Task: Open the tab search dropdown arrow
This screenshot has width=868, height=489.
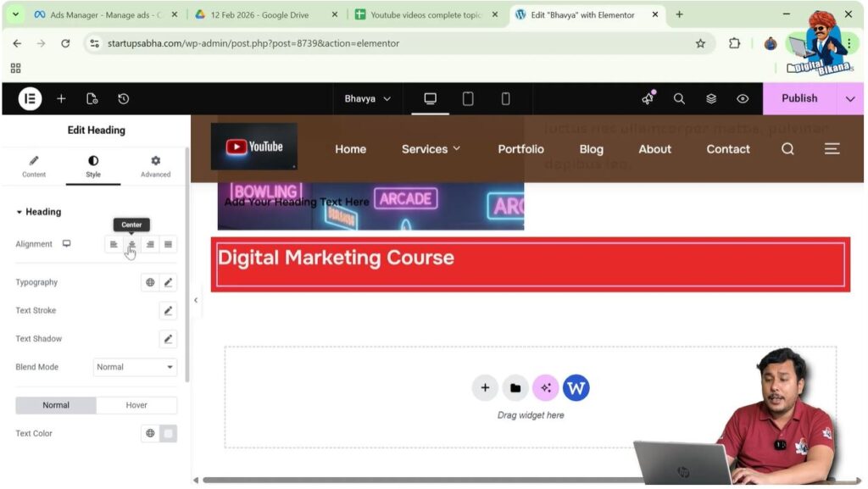Action: pyautogui.click(x=15, y=14)
